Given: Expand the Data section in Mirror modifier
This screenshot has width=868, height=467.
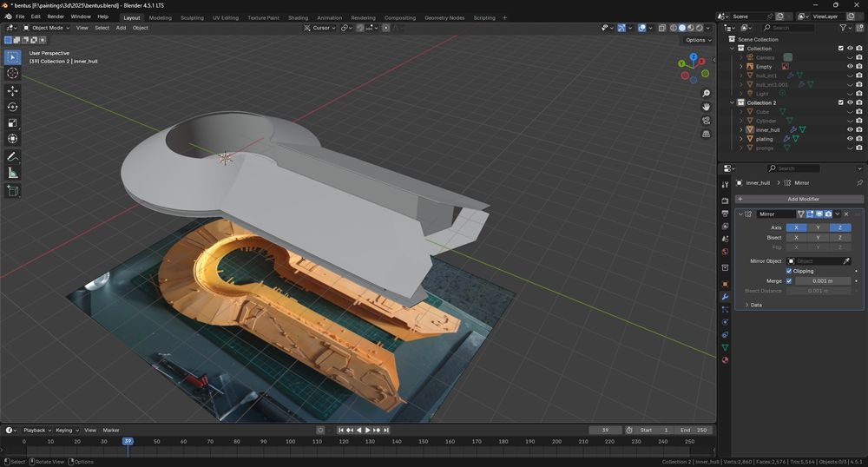Looking at the screenshot, I should pos(755,305).
